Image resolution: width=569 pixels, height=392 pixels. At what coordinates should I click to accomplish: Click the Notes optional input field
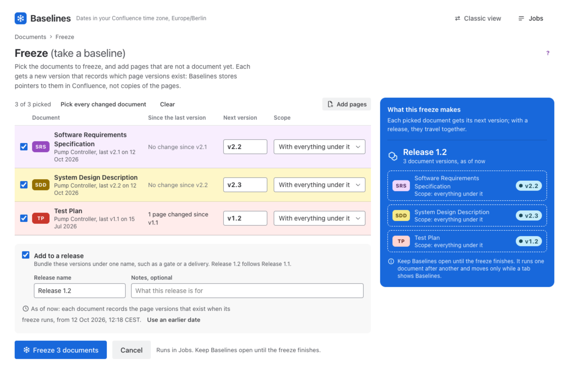click(x=247, y=291)
